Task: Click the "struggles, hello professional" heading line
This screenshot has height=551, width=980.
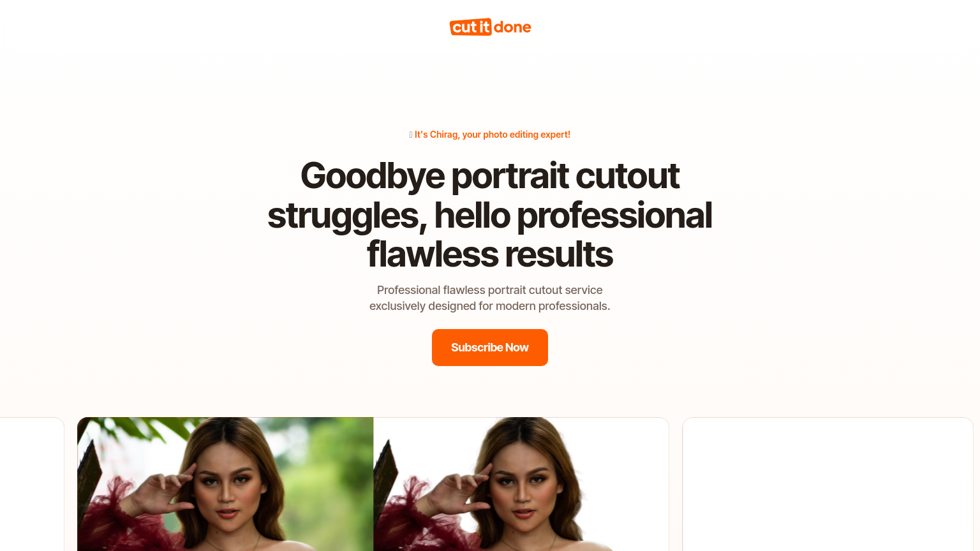Action: pyautogui.click(x=490, y=216)
